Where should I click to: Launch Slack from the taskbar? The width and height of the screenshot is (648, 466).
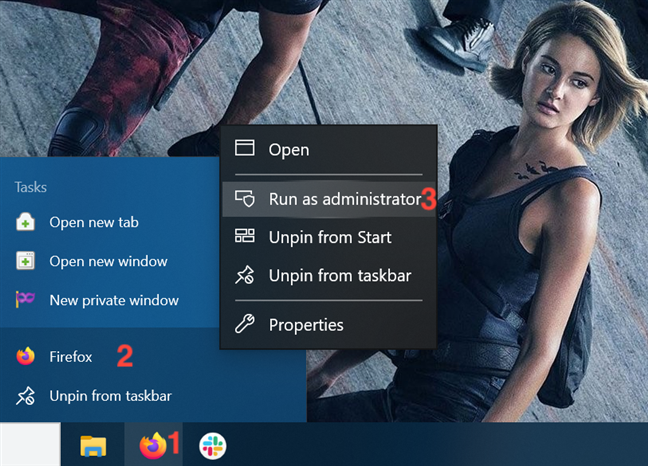tap(212, 446)
